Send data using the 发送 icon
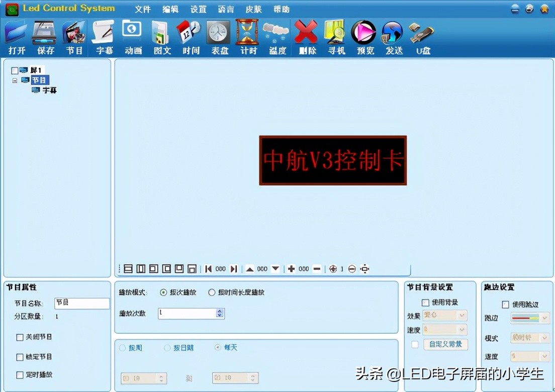The height and width of the screenshot is (392, 555). point(393,35)
